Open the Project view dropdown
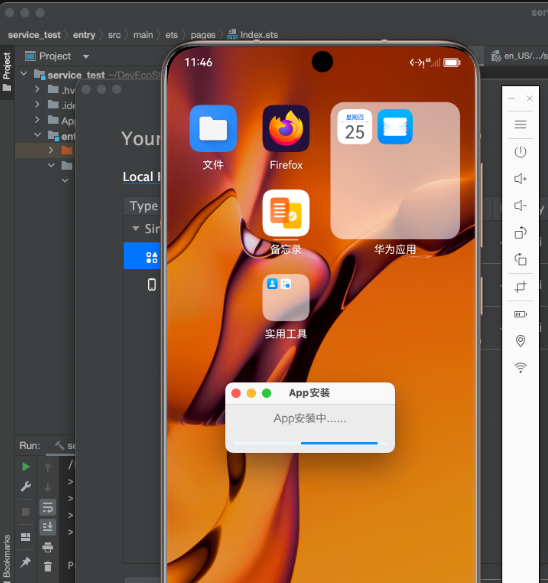548x583 pixels. point(86,57)
